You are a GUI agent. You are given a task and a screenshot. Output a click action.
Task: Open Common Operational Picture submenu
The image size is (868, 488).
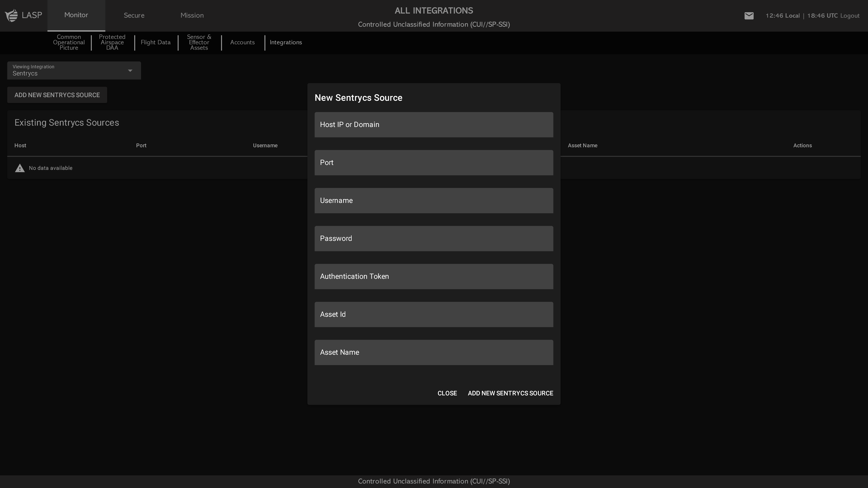69,42
